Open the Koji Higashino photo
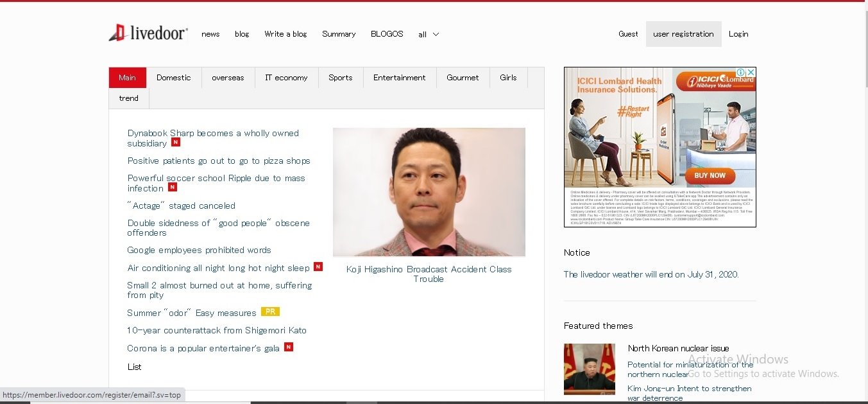This screenshot has width=868, height=404. coord(429,192)
